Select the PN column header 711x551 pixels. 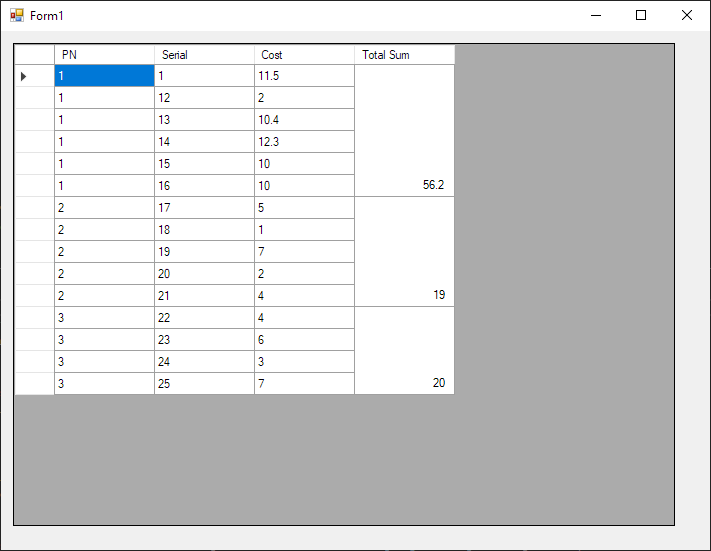coord(104,55)
